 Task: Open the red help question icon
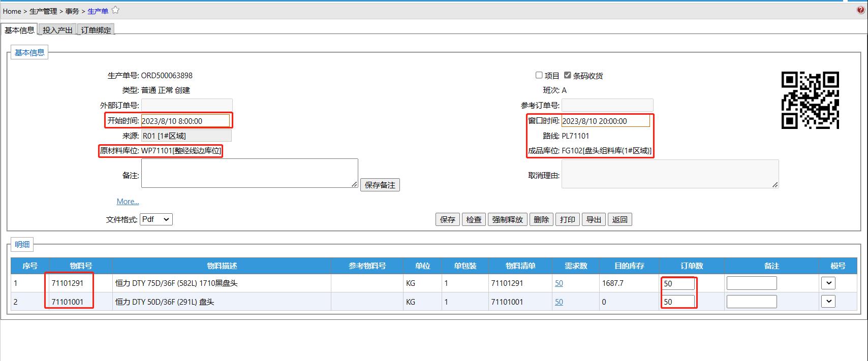[x=861, y=10]
